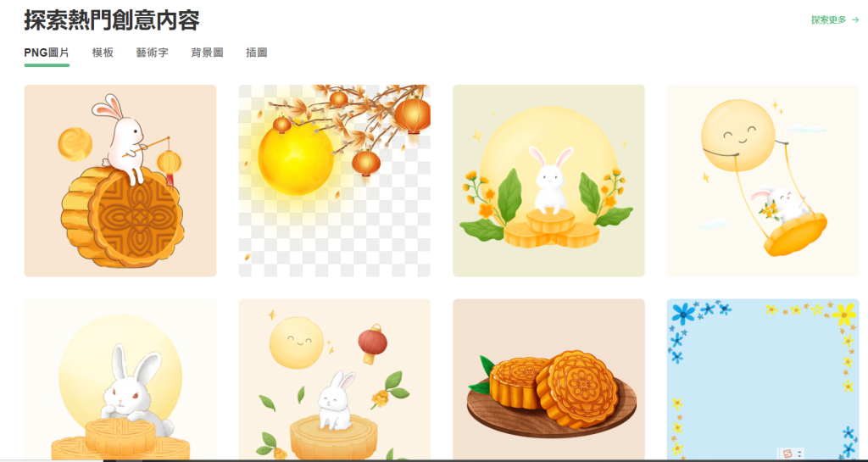Select the 插圖 tab

256,53
